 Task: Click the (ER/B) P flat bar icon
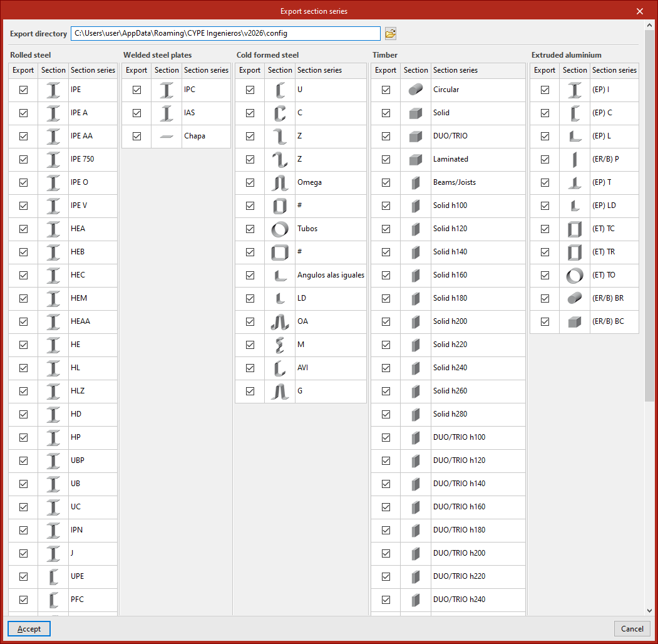point(575,160)
